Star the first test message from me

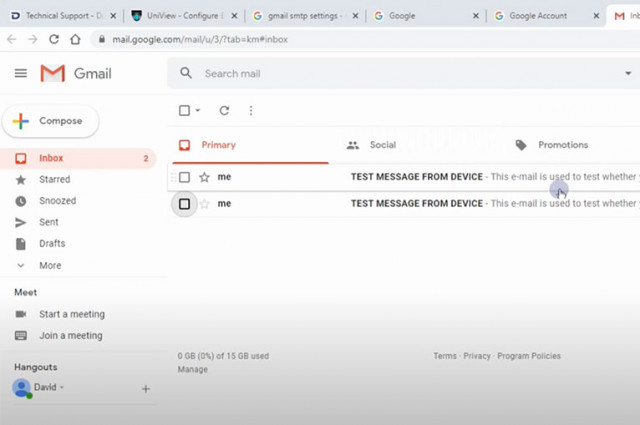pyautogui.click(x=204, y=177)
